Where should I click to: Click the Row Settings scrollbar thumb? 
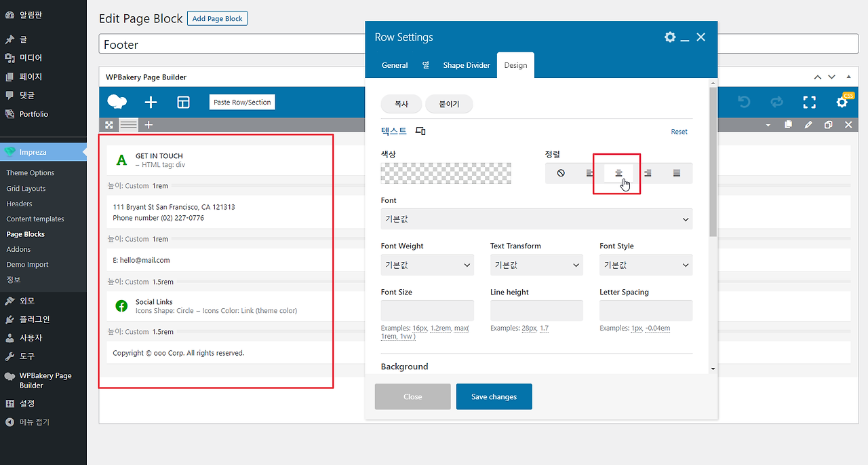pyautogui.click(x=712, y=162)
